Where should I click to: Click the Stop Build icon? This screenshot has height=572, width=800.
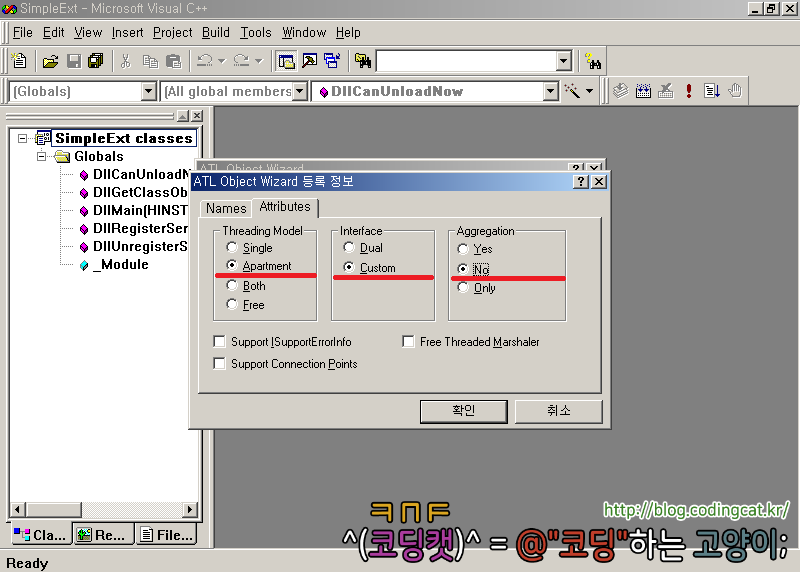click(x=665, y=91)
